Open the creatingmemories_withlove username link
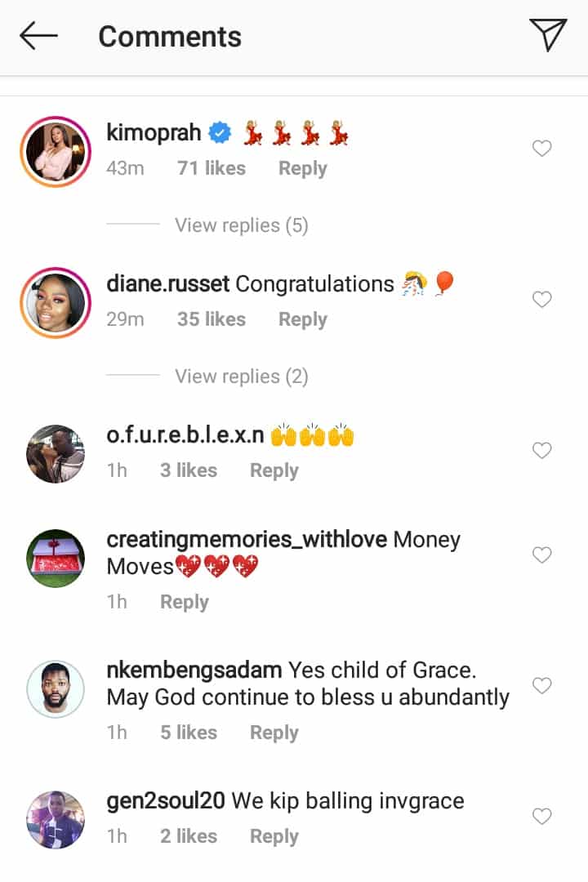 [247, 540]
